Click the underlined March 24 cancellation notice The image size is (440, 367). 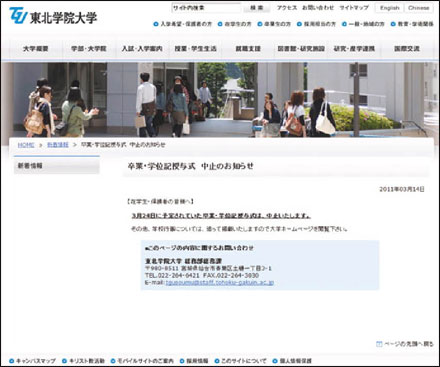point(221,216)
